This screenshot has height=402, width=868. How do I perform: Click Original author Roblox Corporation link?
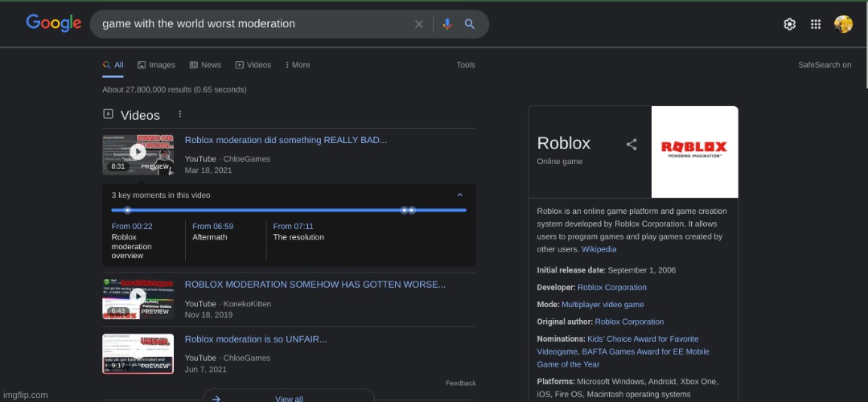(629, 322)
